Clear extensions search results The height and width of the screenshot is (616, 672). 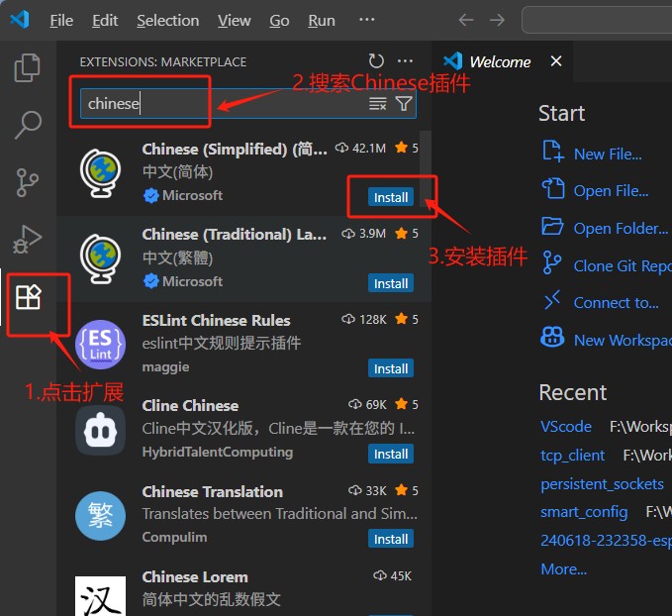(x=378, y=104)
